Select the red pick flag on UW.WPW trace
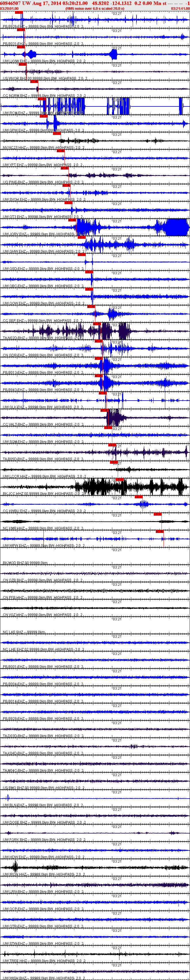The width and height of the screenshot is (190, 980). point(159,532)
